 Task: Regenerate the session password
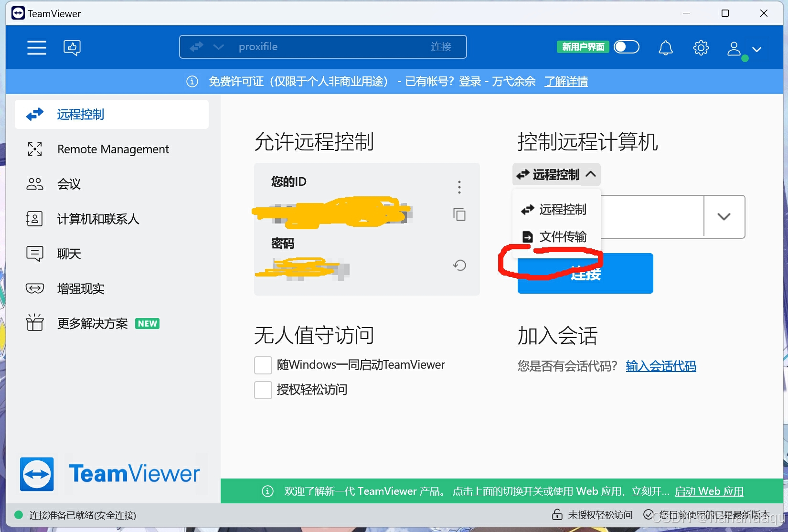pyautogui.click(x=459, y=265)
